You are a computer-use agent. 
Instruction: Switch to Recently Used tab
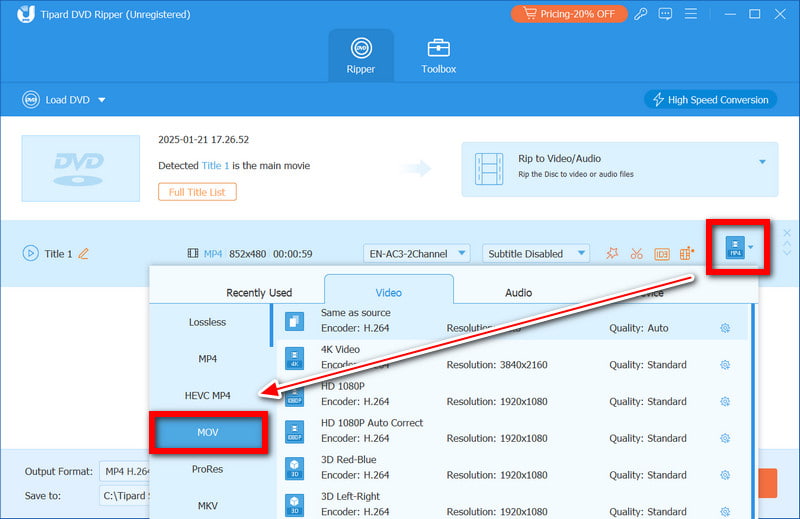tap(259, 292)
